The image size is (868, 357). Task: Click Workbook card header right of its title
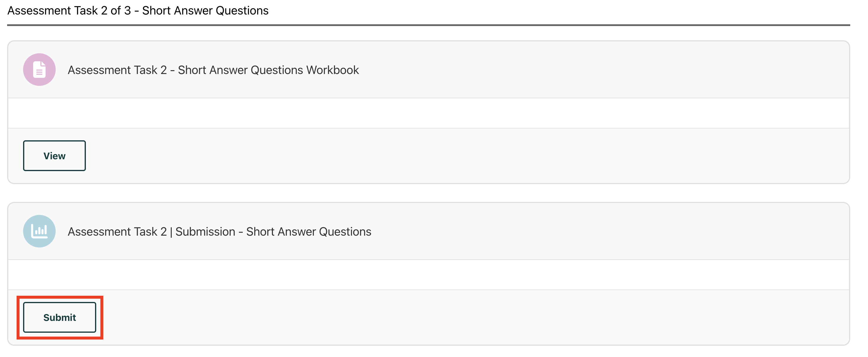tap(573, 70)
